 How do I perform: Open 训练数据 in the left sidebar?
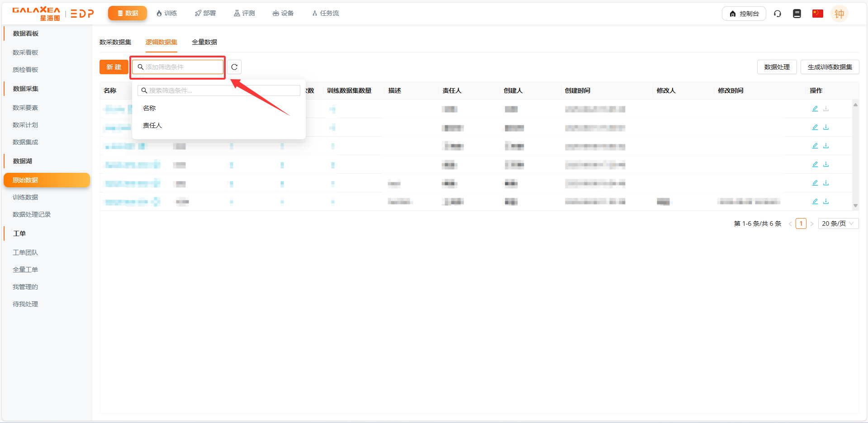[25, 197]
